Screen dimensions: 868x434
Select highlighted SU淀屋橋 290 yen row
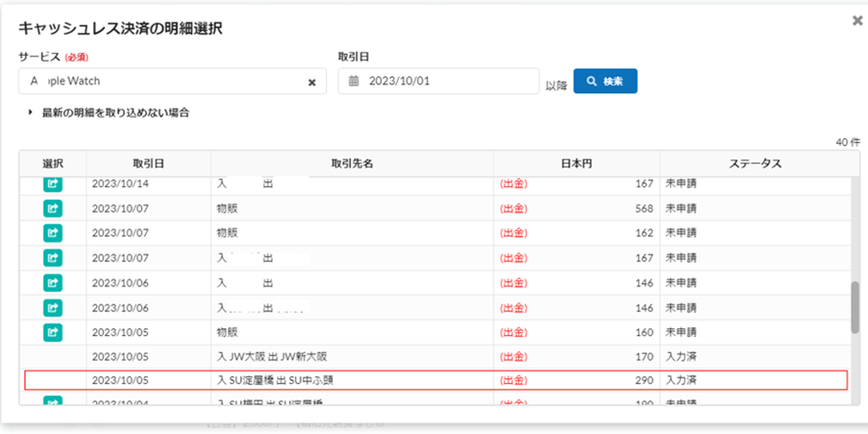coord(436,380)
